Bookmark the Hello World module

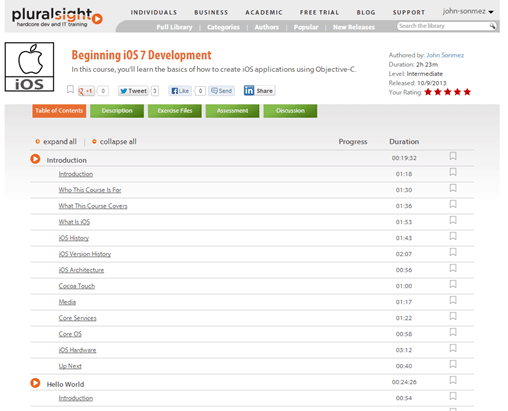point(453,380)
